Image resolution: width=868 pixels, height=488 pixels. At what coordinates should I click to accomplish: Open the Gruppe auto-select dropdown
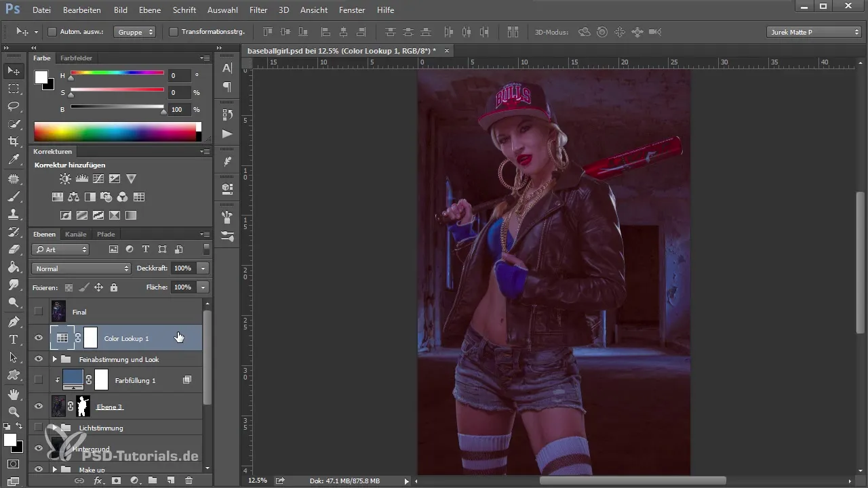pyautogui.click(x=134, y=32)
